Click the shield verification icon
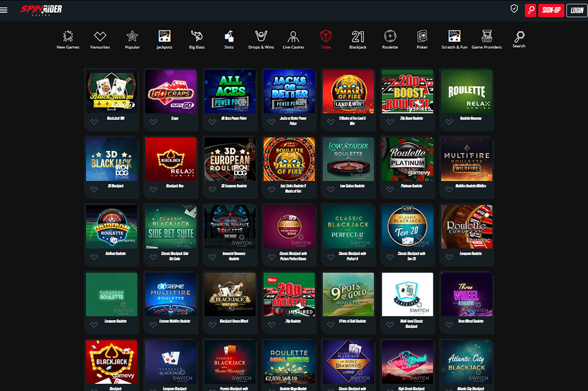Image resolution: width=588 pixels, height=391 pixels. [514, 9]
